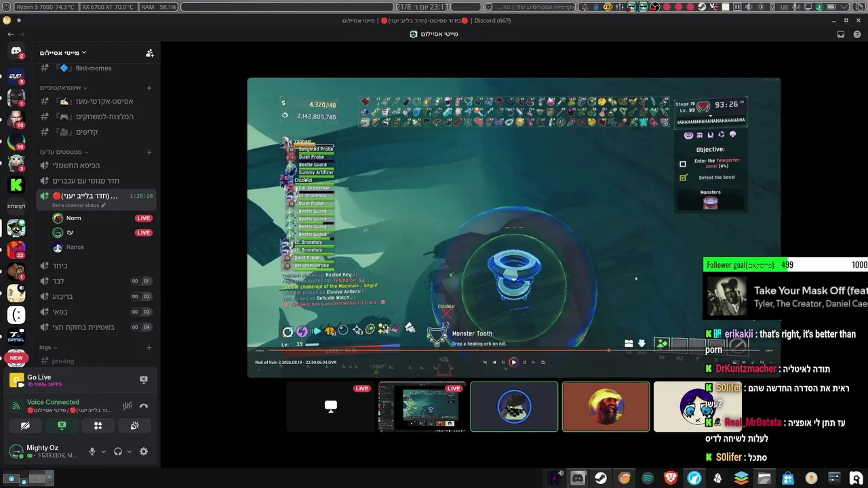The image size is (868, 488).
Task: Deafen the headphones
Action: coord(118,451)
